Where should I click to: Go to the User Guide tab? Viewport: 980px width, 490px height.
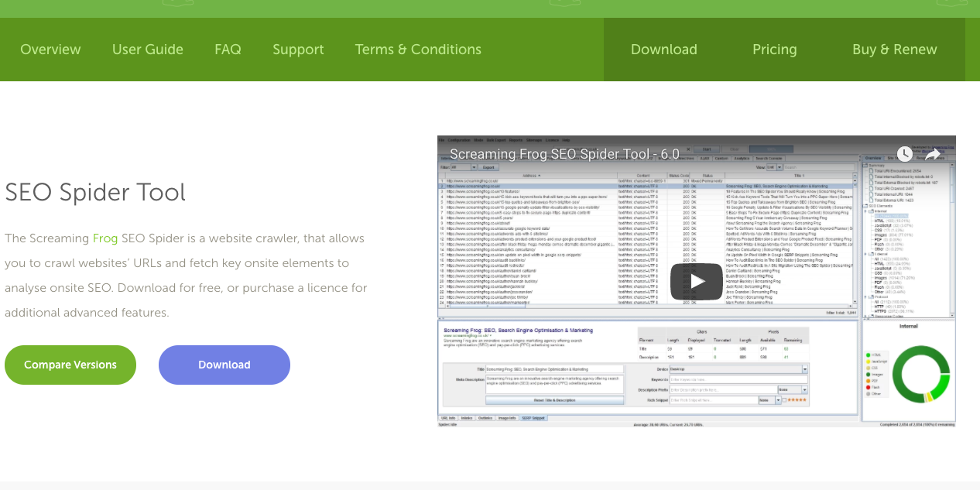pos(148,50)
